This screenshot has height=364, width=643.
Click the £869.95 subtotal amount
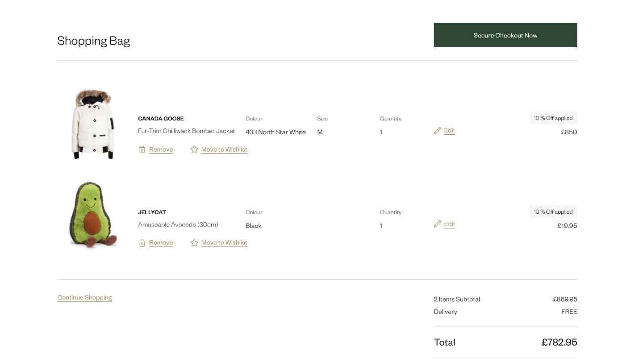coord(565,299)
